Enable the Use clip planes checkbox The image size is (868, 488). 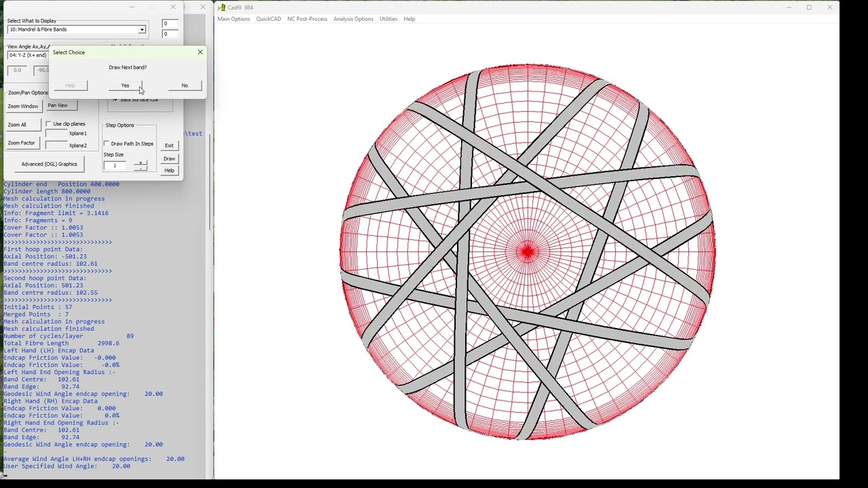click(49, 124)
